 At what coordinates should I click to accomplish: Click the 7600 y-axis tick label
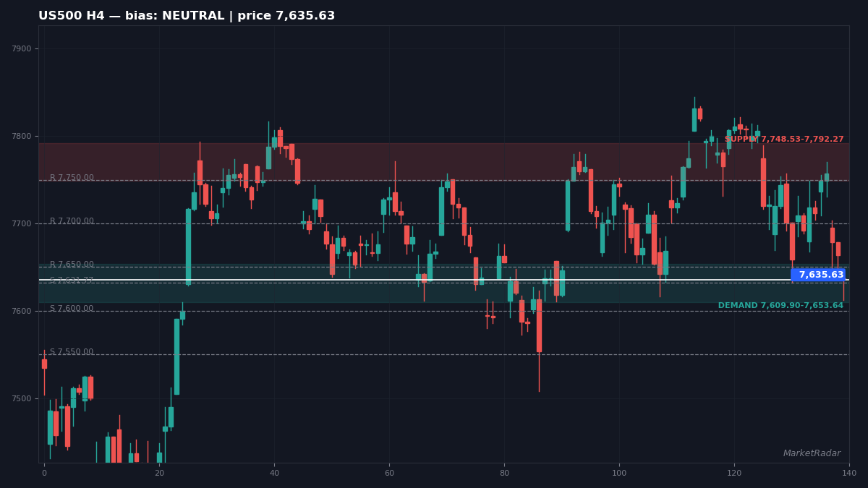[22, 312]
